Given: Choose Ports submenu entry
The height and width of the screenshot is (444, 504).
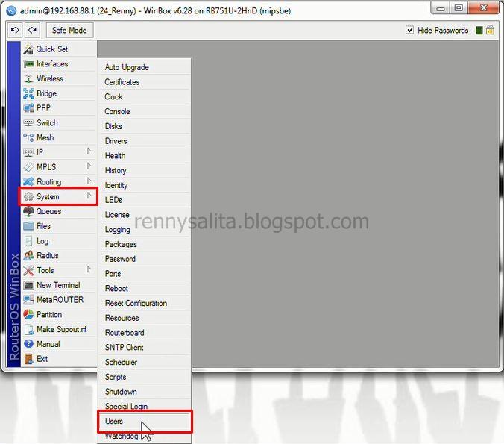Looking at the screenshot, I should (x=145, y=274).
